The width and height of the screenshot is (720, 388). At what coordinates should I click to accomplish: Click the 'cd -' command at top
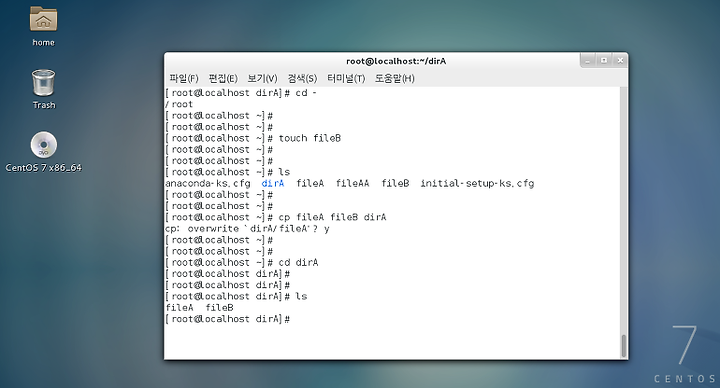306,93
